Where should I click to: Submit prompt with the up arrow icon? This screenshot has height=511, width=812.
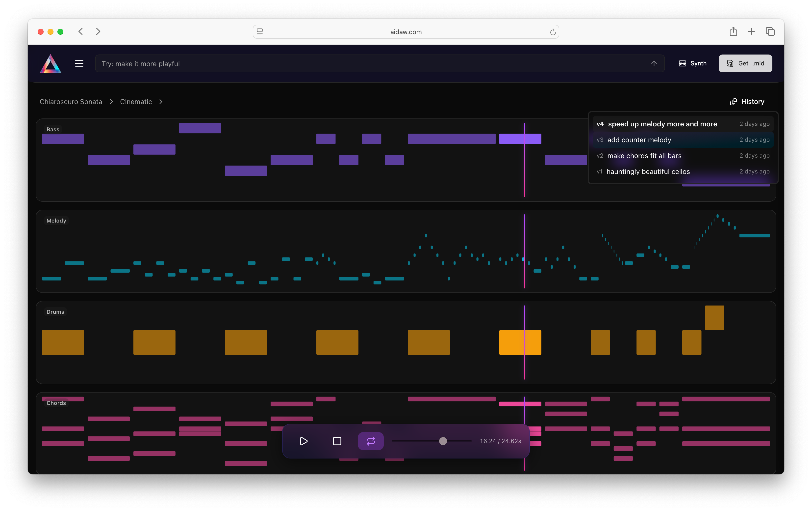click(x=654, y=63)
